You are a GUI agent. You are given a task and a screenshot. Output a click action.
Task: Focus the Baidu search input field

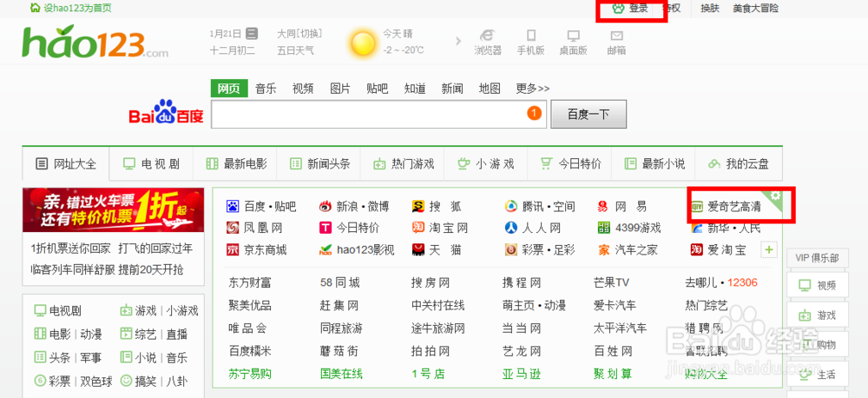(x=378, y=114)
